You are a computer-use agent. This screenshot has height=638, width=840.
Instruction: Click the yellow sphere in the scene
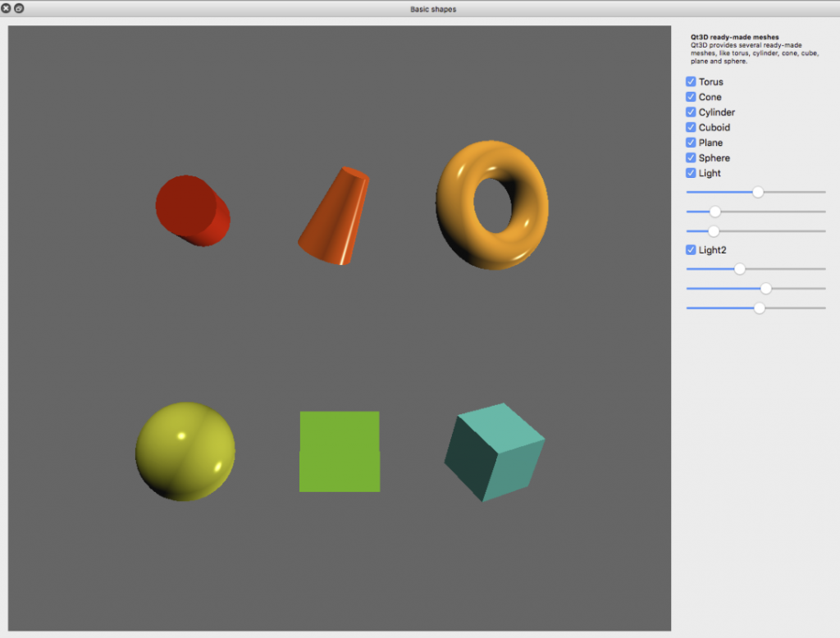coord(185,451)
